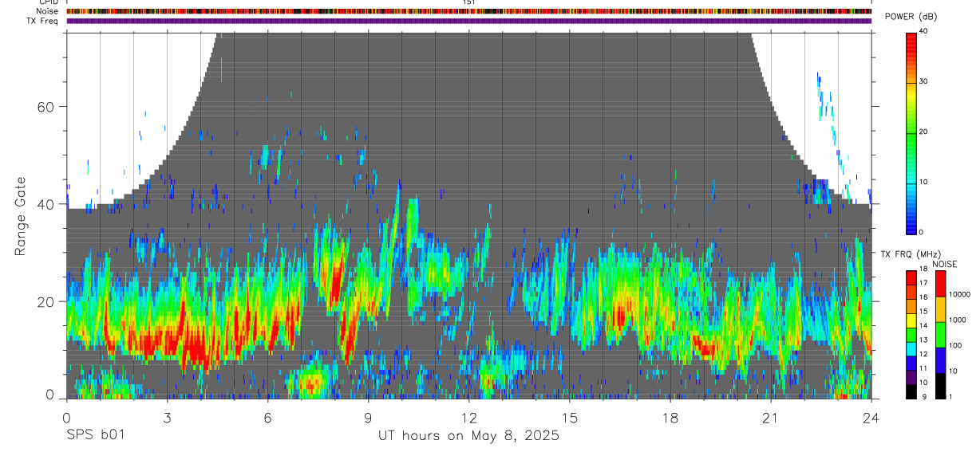Click the 'Range Gate' vertical axis title
This screenshot has width=980, height=452.
[21, 217]
